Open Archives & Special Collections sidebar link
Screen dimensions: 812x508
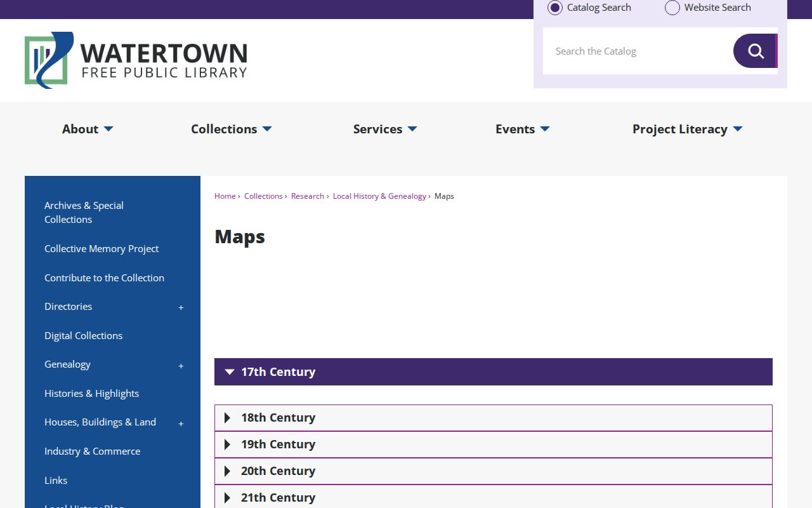(x=84, y=213)
